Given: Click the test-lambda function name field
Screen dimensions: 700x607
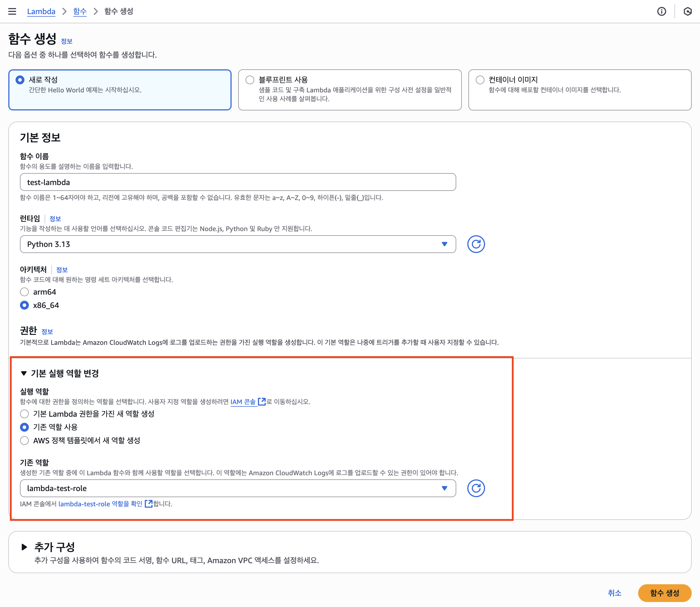Looking at the screenshot, I should (x=238, y=182).
